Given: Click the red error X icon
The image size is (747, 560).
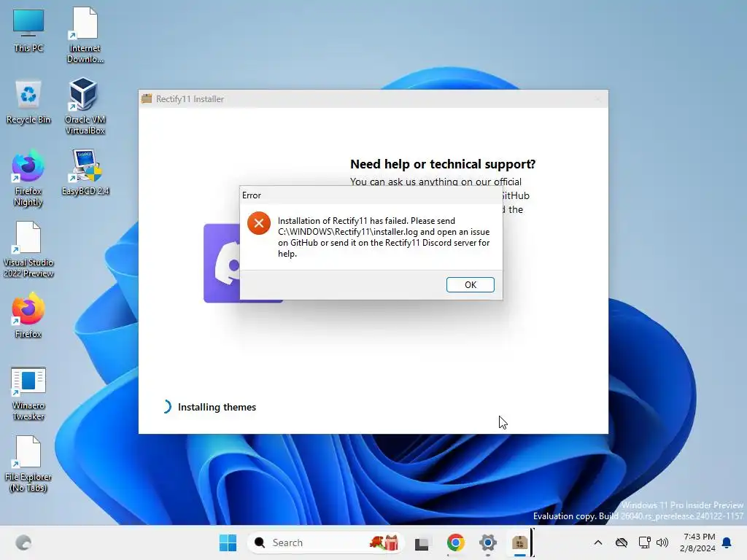Looking at the screenshot, I should tap(259, 223).
